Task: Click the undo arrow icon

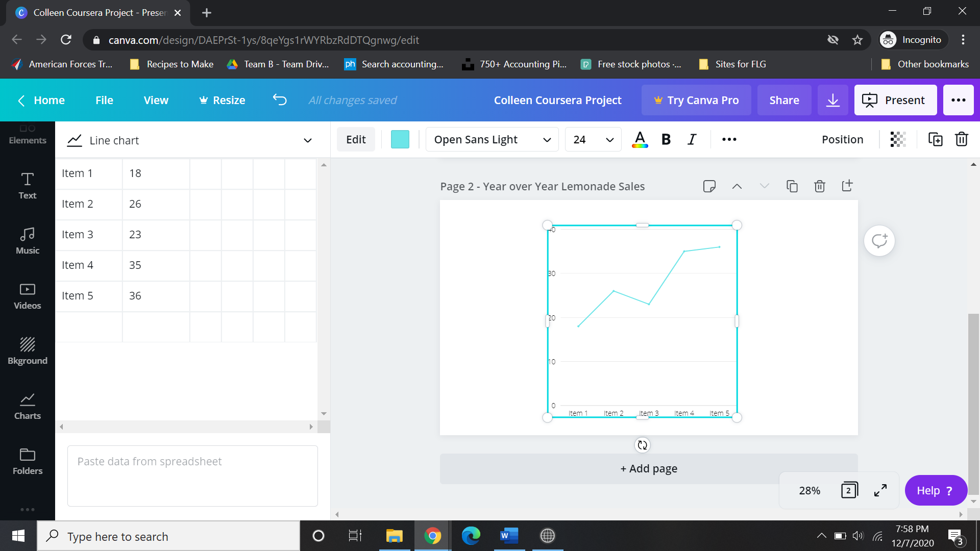Action: 280,100
